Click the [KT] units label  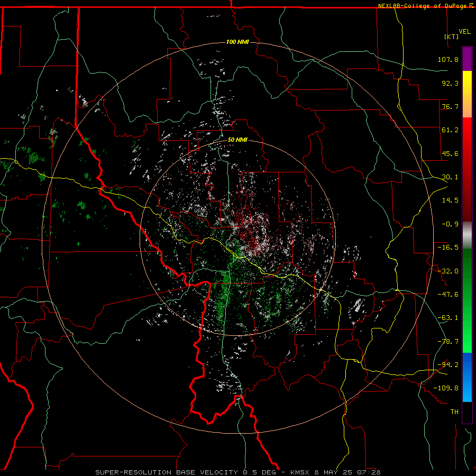click(452, 36)
